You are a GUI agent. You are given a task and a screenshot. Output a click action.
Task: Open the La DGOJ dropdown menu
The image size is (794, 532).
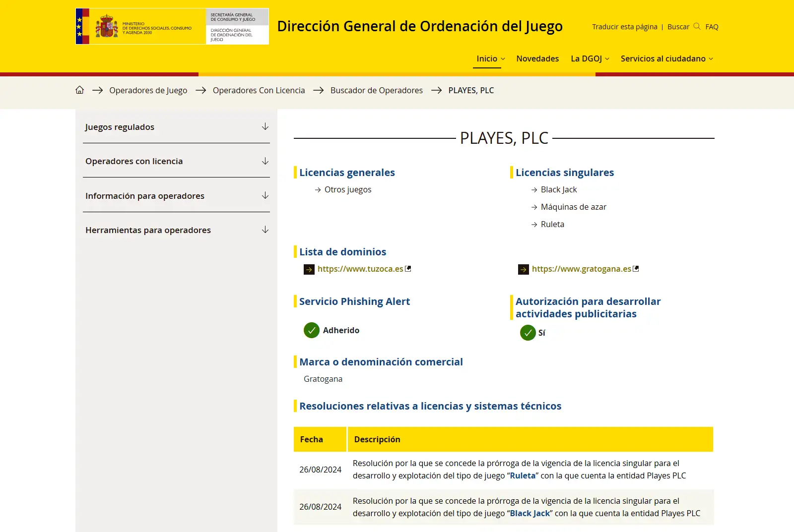click(590, 59)
